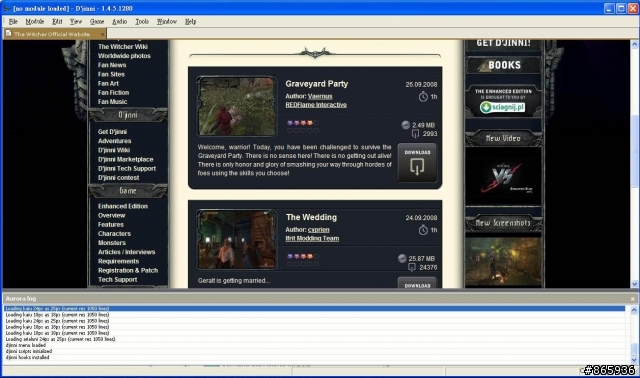Click Aurora log scrollbar up arrow
Screen dimensions: 640x378
pos(634,310)
